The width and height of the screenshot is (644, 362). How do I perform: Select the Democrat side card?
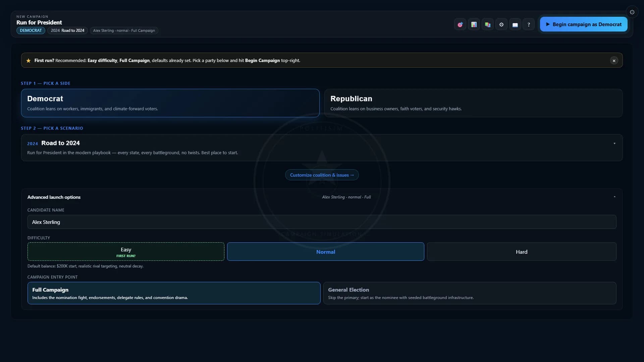(170, 103)
